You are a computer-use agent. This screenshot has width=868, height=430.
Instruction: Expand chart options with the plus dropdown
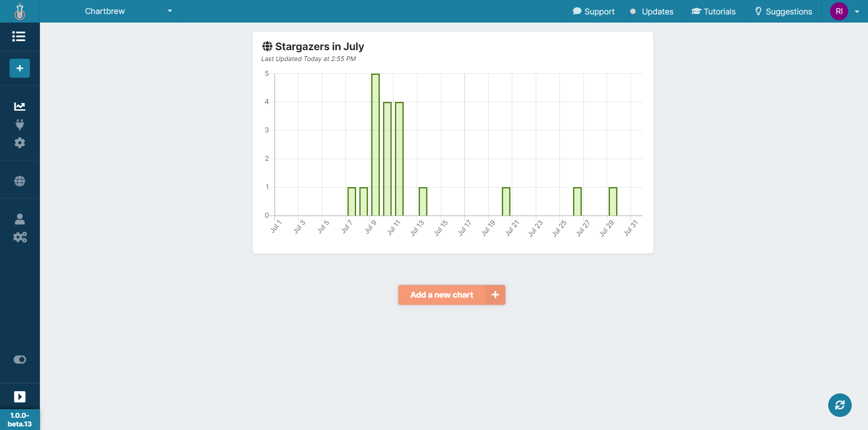click(495, 294)
